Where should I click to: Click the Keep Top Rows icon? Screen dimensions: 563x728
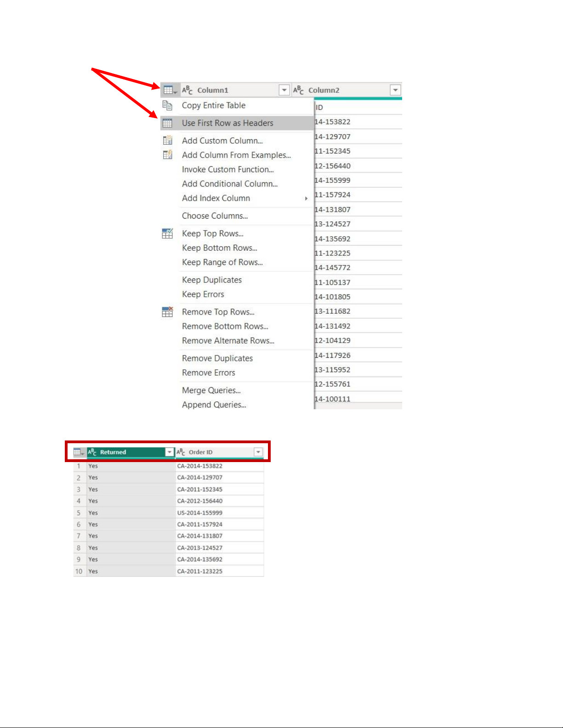click(x=167, y=233)
